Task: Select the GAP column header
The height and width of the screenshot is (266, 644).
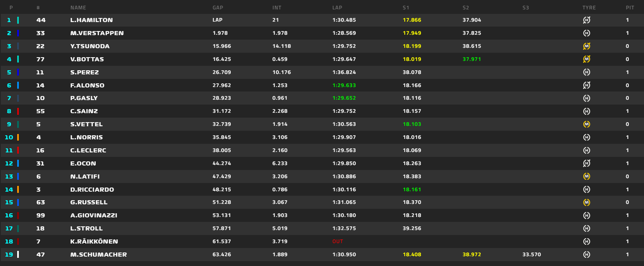Action: [x=218, y=8]
